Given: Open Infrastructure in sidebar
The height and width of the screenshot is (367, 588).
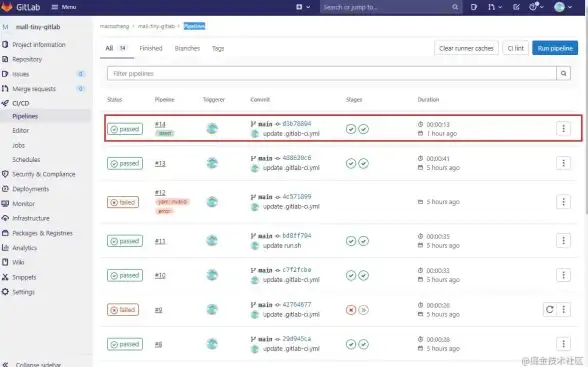Looking at the screenshot, I should pos(31,218).
